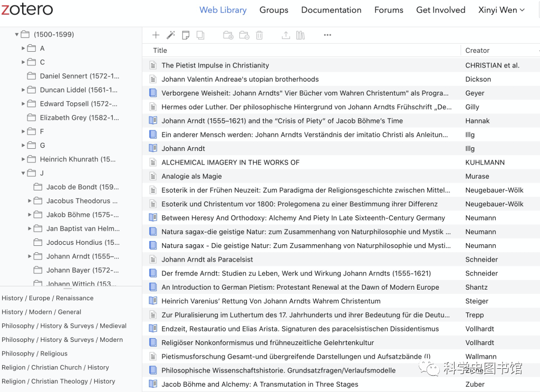Viewport: 540px width, 392px height.
Task: Open the Get Involved page
Action: 440,10
